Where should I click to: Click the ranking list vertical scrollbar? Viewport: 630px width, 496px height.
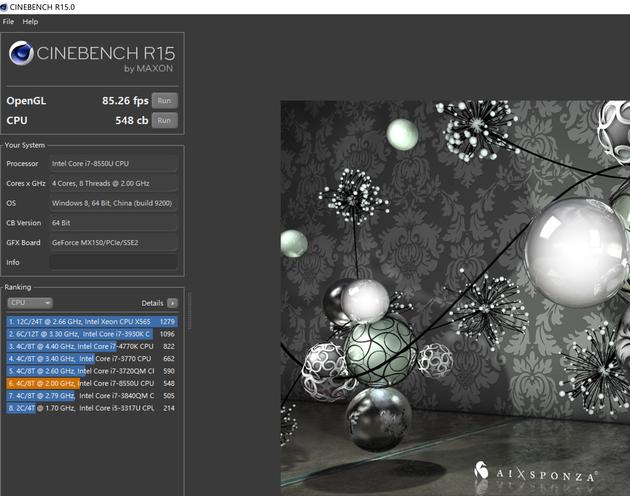tap(189, 311)
